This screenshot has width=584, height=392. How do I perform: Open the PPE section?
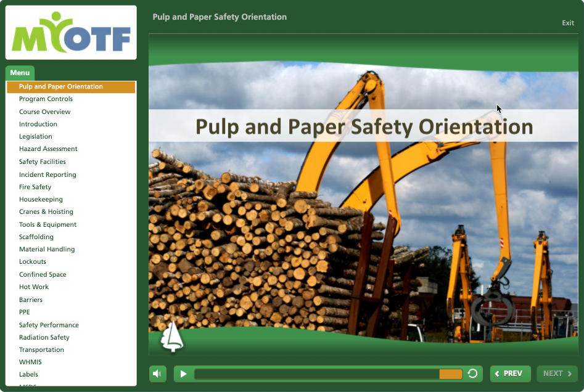pos(24,312)
